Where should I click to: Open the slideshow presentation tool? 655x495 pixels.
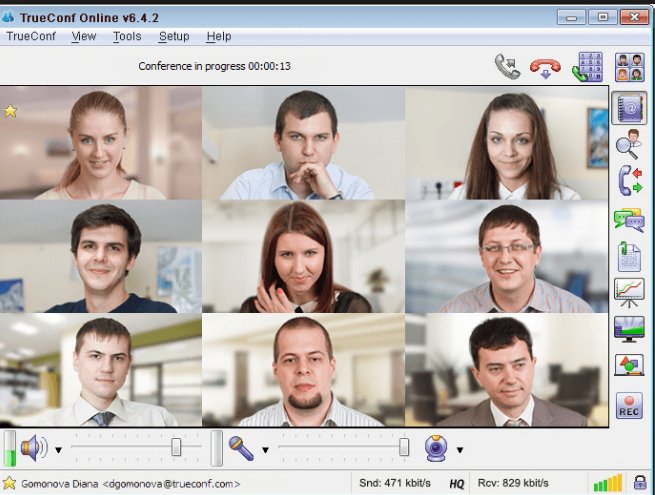629,291
